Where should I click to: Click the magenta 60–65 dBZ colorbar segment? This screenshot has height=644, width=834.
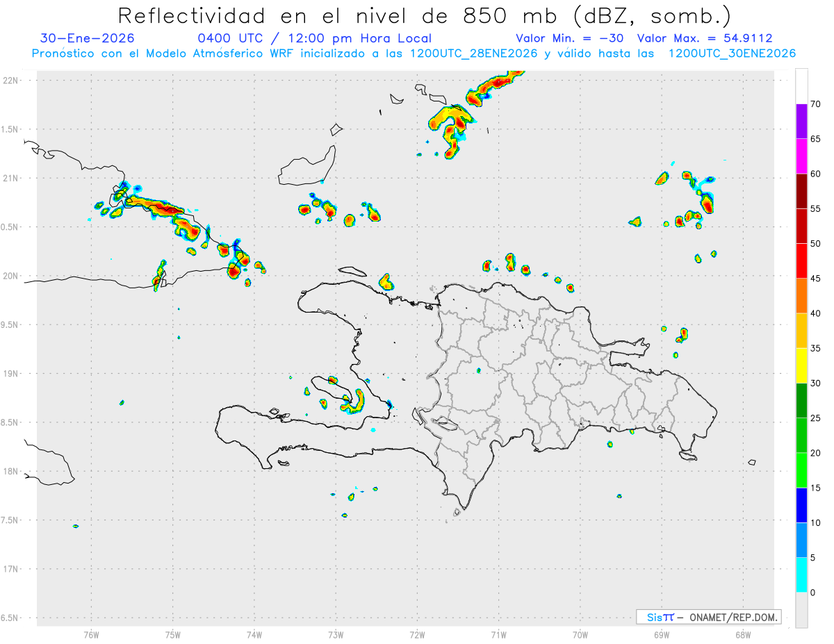tap(801, 156)
